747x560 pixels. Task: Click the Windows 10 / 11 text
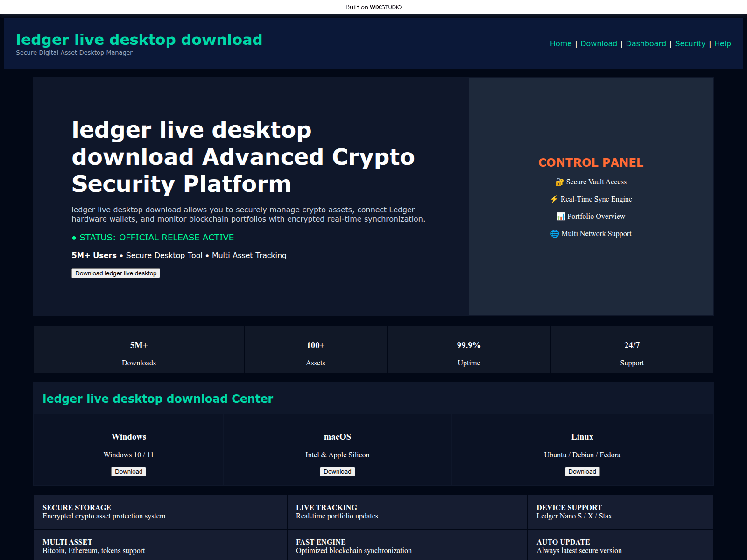[x=129, y=455]
